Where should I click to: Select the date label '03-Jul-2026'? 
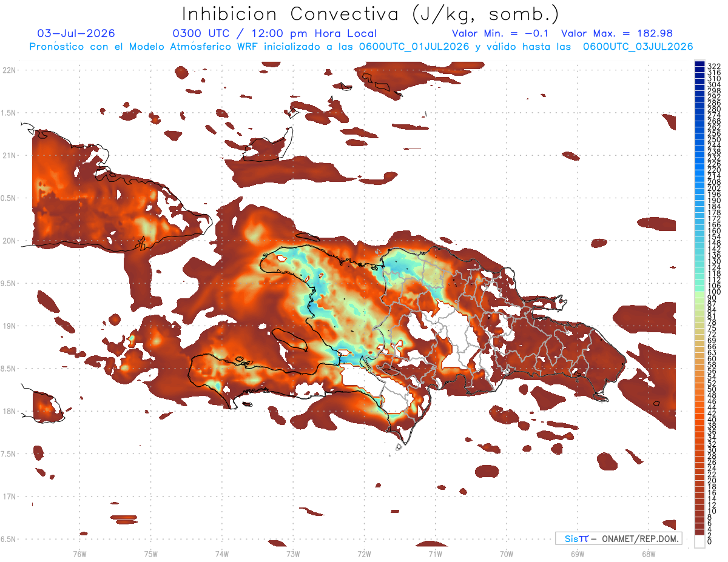76,34
